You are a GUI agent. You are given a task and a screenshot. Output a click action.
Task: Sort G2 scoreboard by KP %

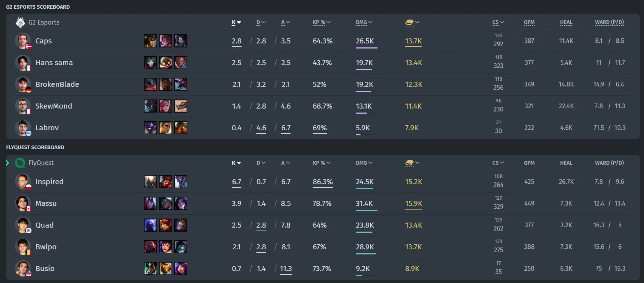[321, 22]
